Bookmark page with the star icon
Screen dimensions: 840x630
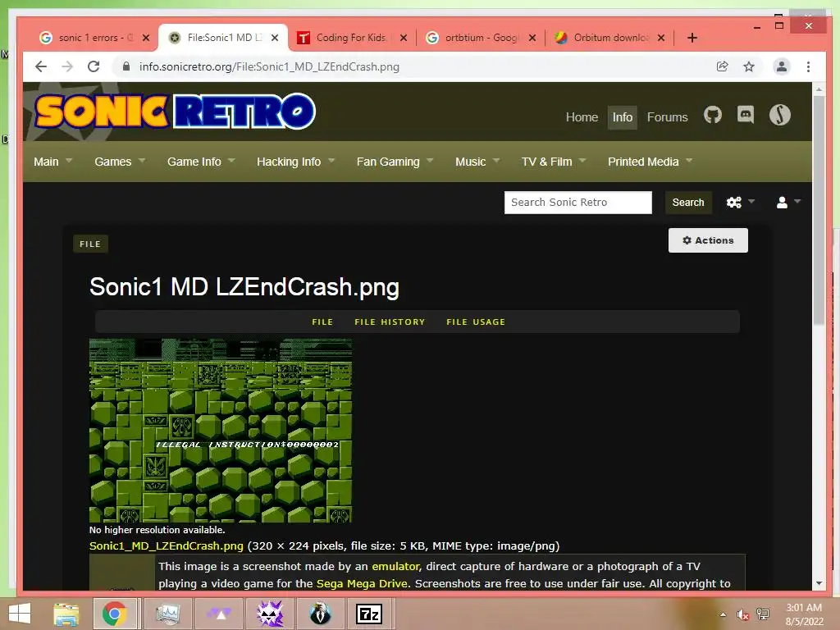coord(749,66)
